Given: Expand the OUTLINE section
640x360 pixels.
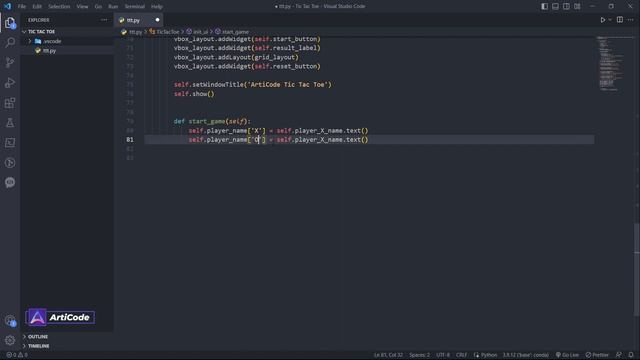Looking at the screenshot, I should pos(38,337).
